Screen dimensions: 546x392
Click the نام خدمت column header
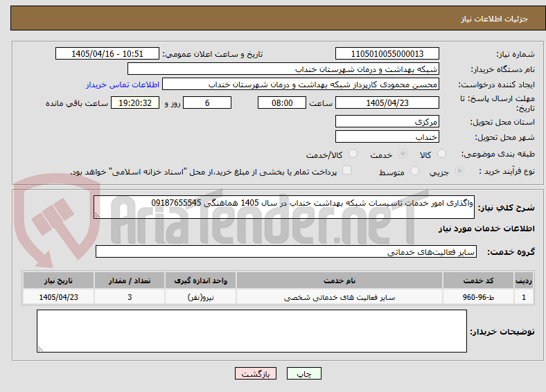click(340, 280)
